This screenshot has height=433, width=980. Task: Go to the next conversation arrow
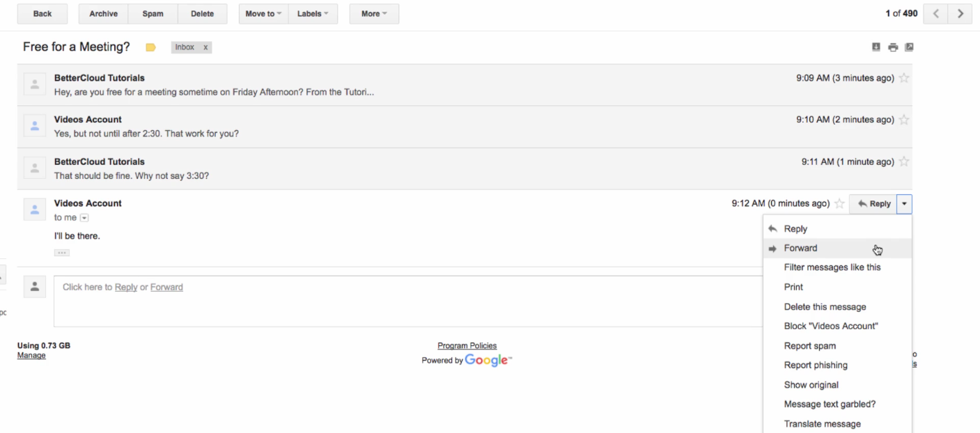click(961, 14)
